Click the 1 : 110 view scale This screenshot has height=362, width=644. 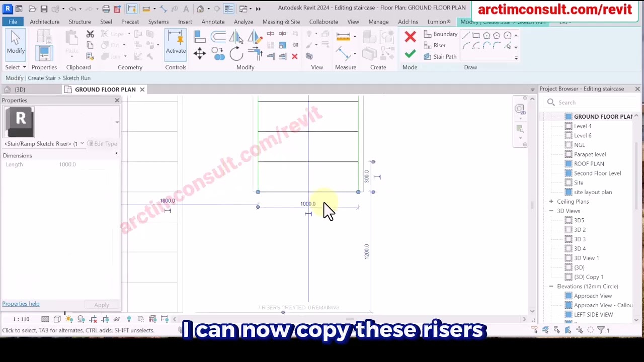tap(21, 319)
